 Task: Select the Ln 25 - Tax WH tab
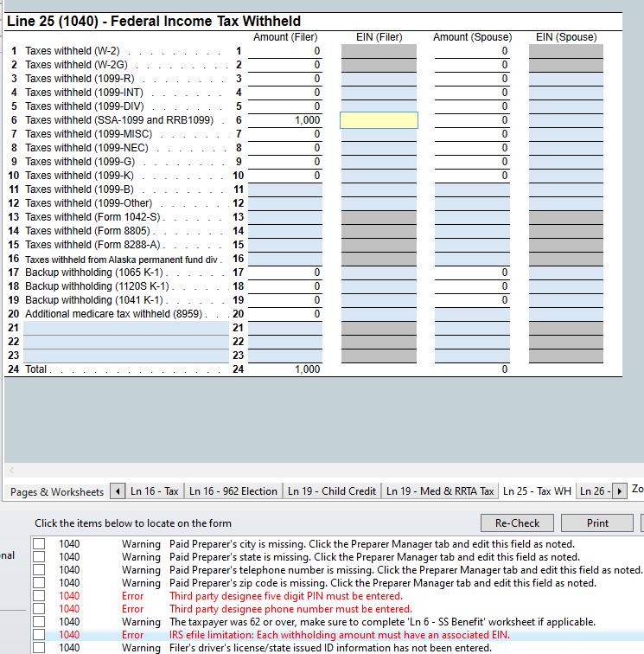tap(537, 490)
